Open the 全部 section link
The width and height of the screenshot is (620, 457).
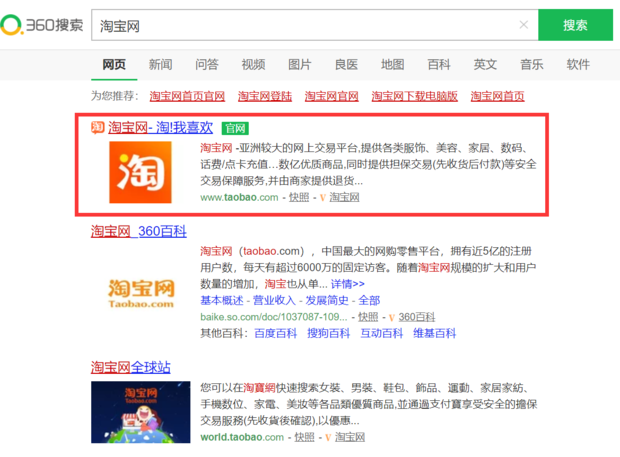pyautogui.click(x=369, y=300)
